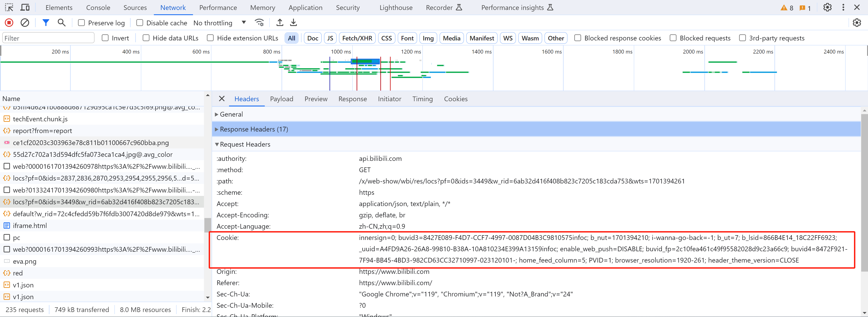Image resolution: width=868 pixels, height=317 pixels.
Task: Check Hide extension URLs
Action: tap(210, 38)
